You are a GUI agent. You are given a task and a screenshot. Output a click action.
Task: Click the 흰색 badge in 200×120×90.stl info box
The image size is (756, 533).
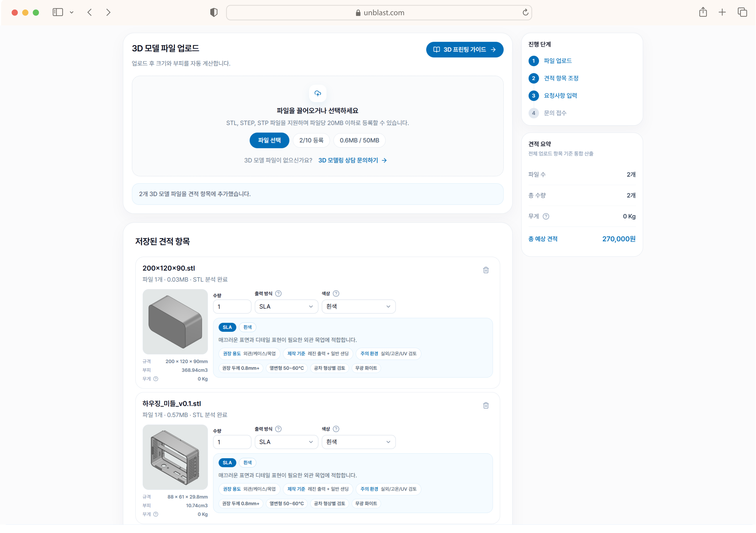[x=247, y=327]
